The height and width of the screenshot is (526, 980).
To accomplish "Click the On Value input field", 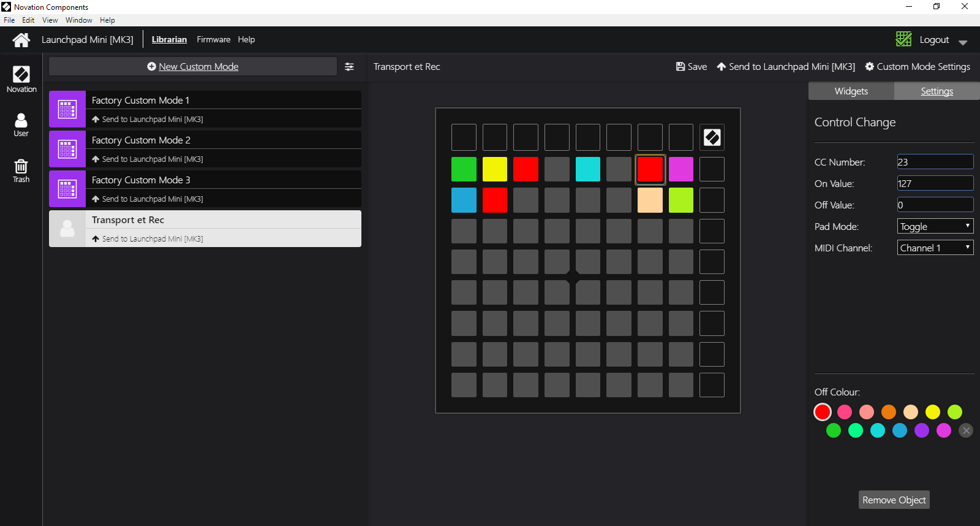I will click(x=935, y=183).
